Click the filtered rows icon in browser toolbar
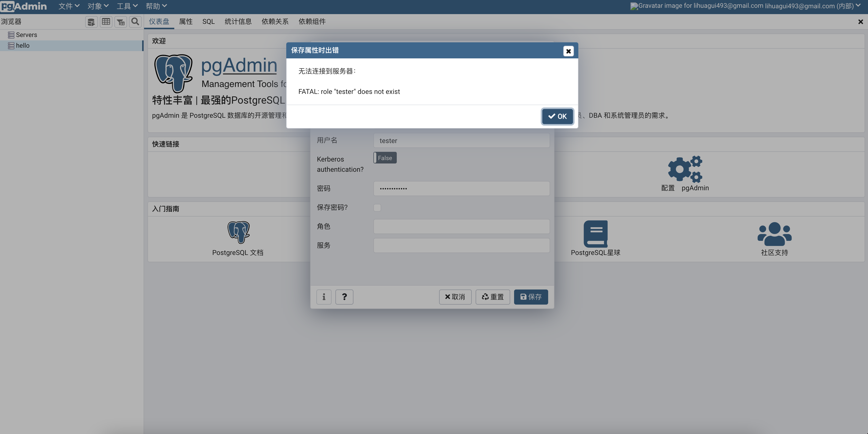Viewport: 868px width, 434px height. pos(121,22)
